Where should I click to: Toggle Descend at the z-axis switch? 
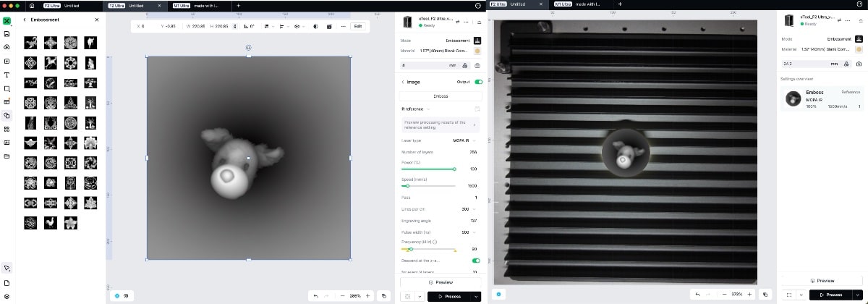[x=476, y=260]
